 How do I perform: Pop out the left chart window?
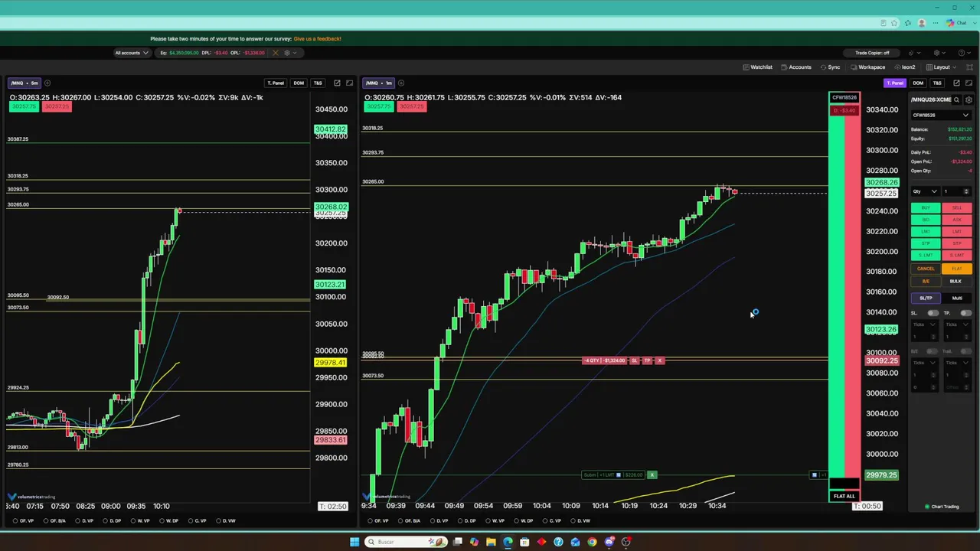pyautogui.click(x=337, y=83)
